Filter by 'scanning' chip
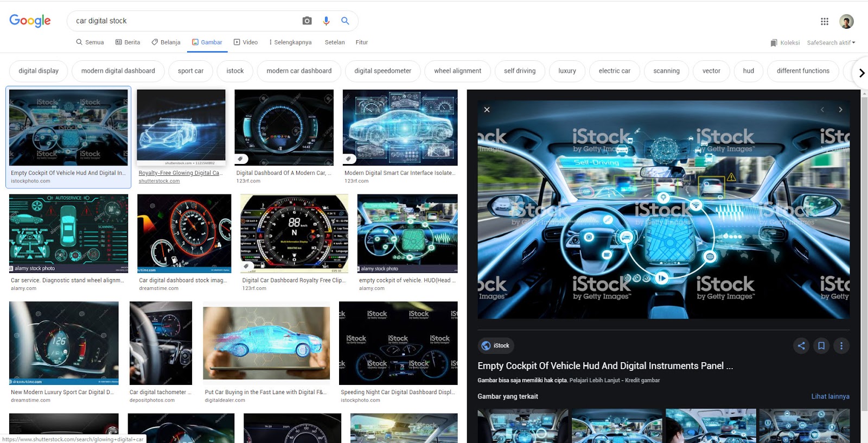 667,71
